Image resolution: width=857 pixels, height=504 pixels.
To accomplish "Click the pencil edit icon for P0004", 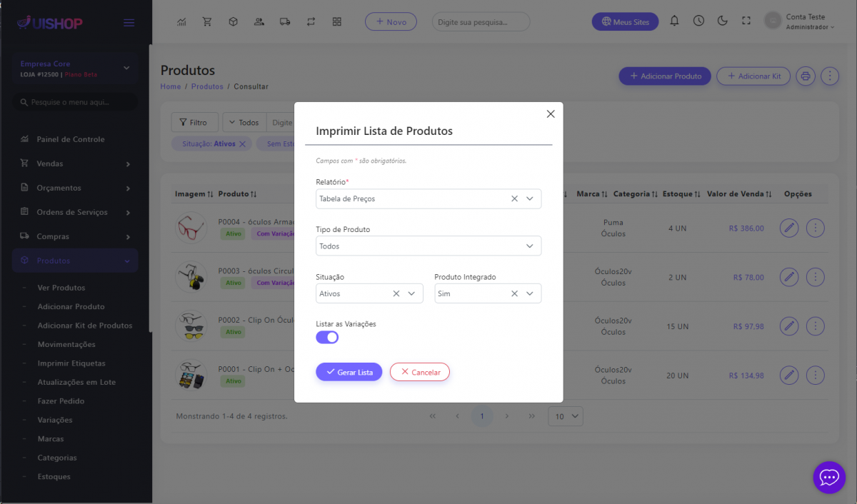I will [788, 228].
